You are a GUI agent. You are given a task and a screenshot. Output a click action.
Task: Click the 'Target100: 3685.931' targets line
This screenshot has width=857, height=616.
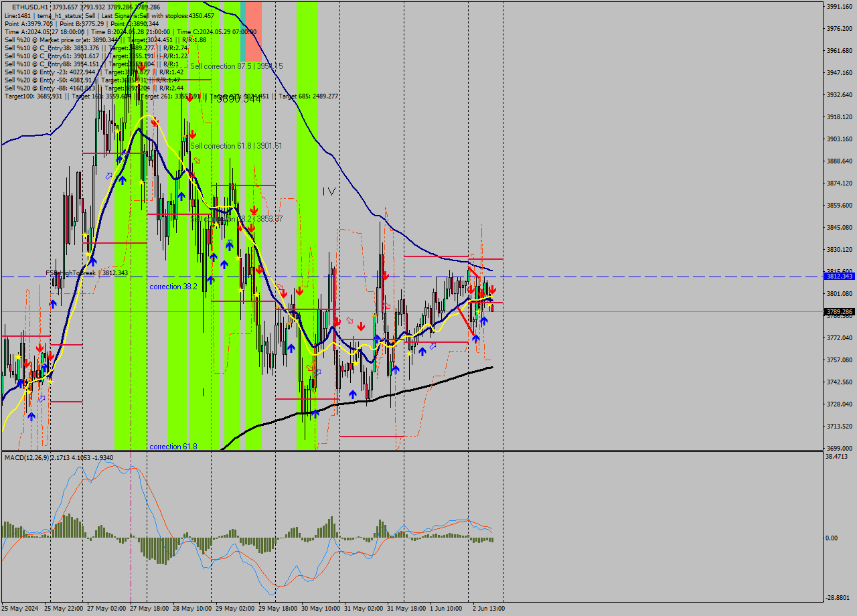(x=171, y=96)
